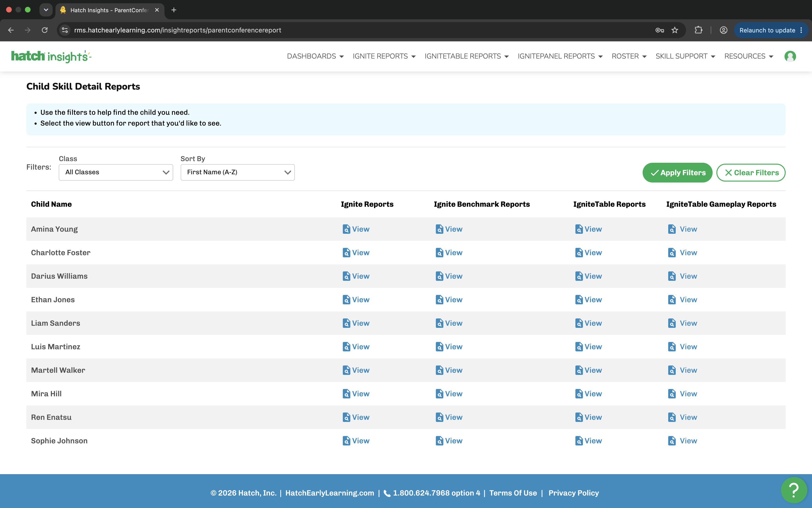This screenshot has height=508, width=812.
Task: Open the Skill Support dropdown menu
Action: coord(685,56)
